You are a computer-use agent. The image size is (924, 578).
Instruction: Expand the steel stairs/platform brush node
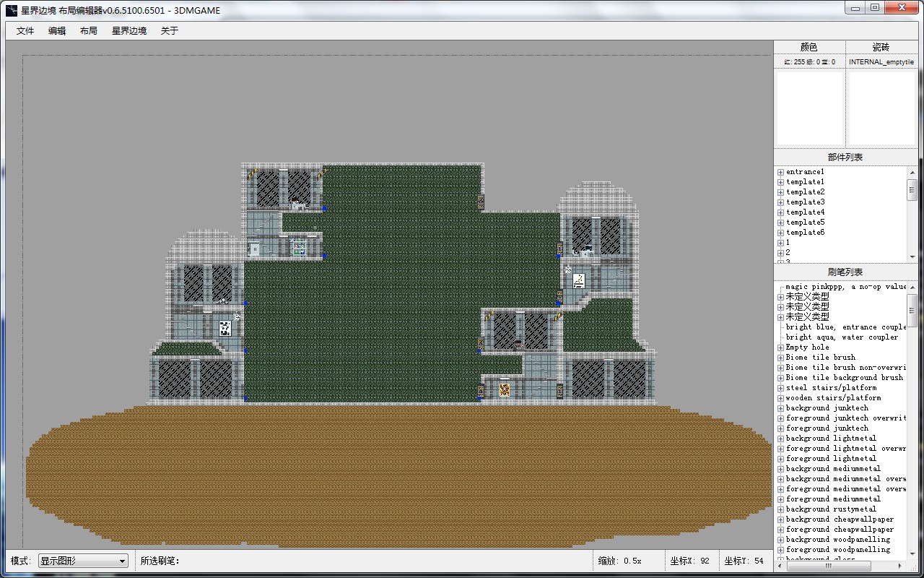[x=780, y=388]
